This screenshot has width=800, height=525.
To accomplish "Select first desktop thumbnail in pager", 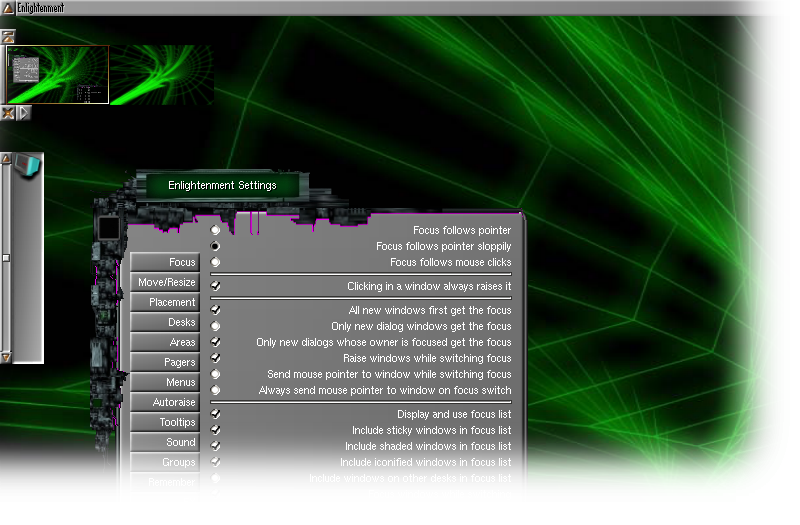I will 58,75.
